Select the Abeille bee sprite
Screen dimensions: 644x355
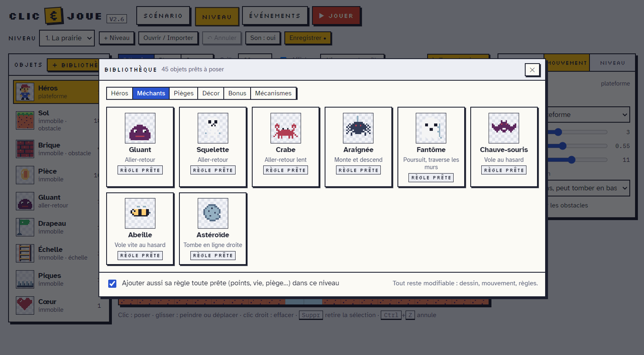140,213
